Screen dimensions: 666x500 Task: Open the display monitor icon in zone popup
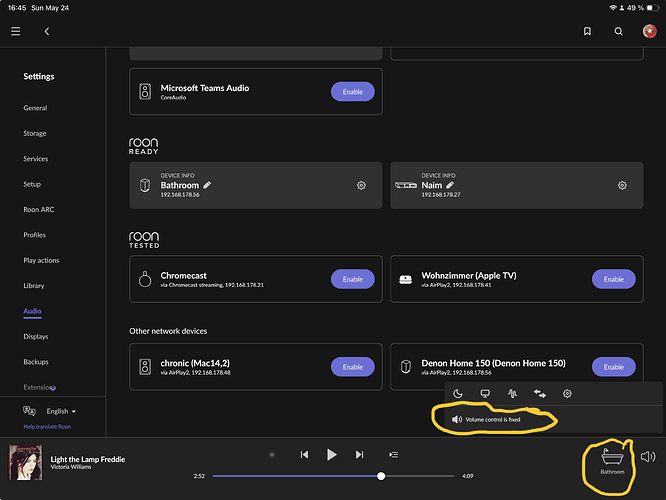click(x=485, y=393)
